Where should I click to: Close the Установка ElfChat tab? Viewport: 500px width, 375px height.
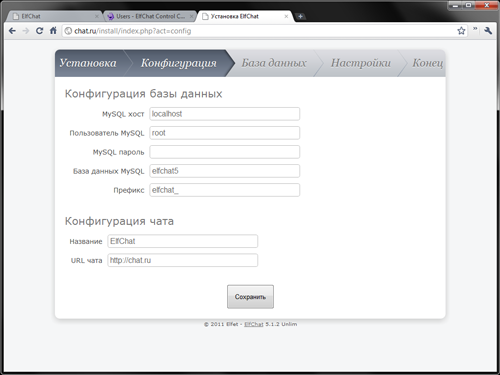(x=286, y=16)
